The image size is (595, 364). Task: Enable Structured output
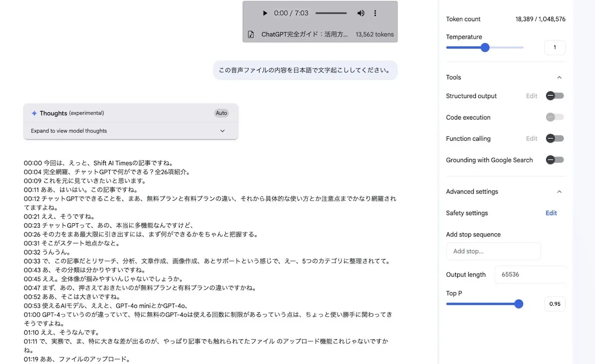coord(554,96)
